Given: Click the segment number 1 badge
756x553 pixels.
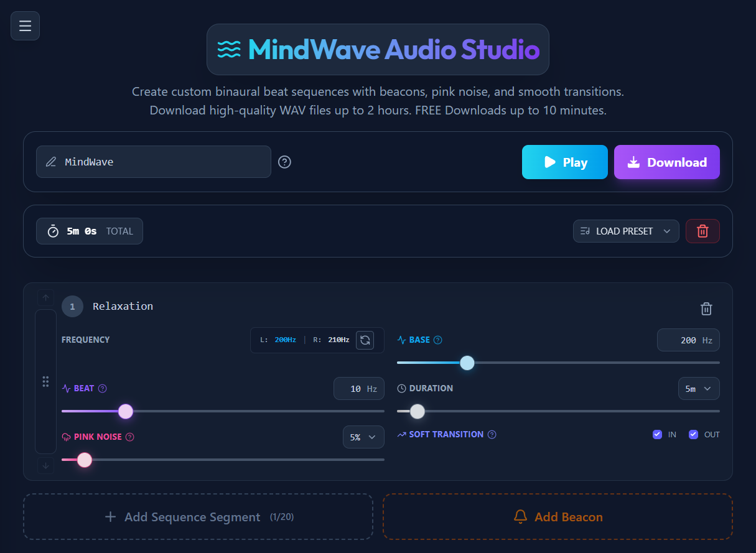Looking at the screenshot, I should 72,307.
